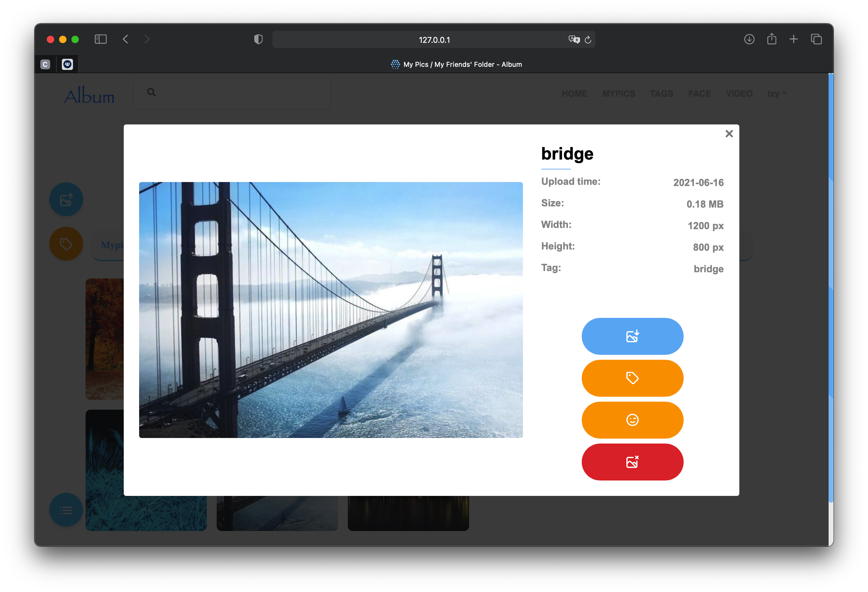Close the bridge image modal
This screenshot has width=868, height=592.
729,134
